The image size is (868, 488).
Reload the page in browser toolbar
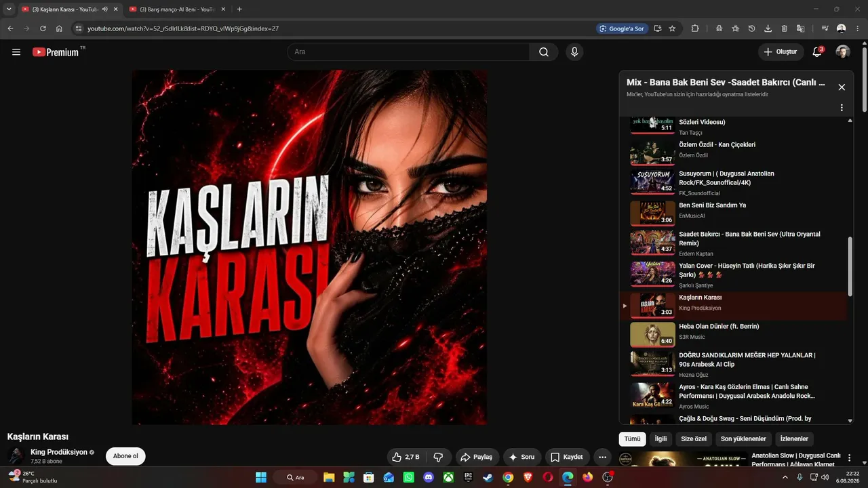pyautogui.click(x=43, y=28)
